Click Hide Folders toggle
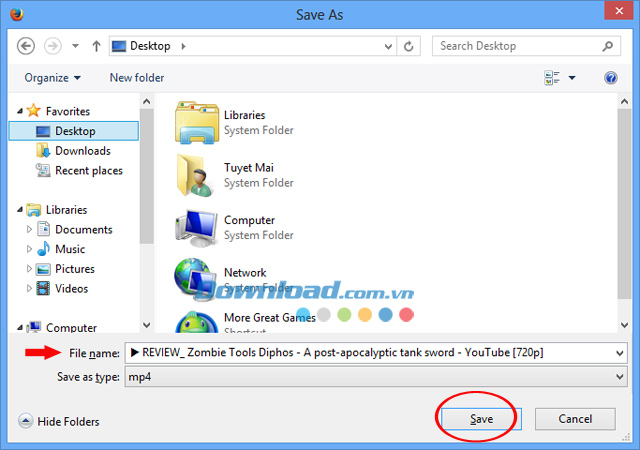 59,421
